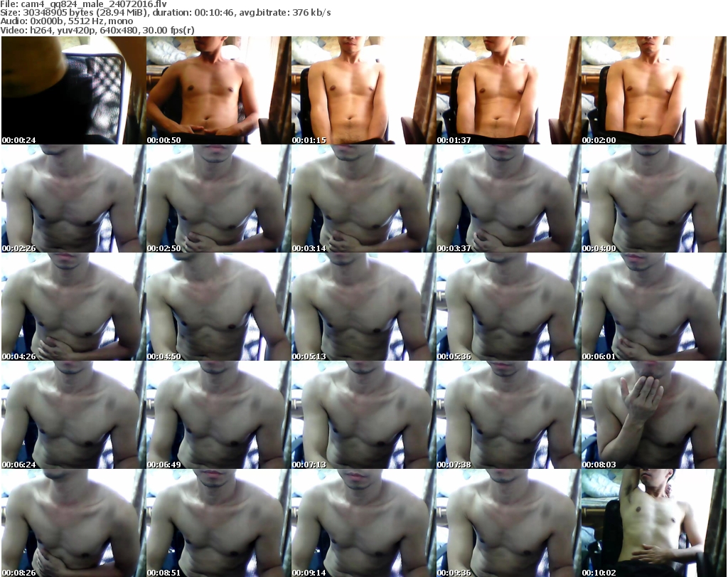This screenshot has width=728, height=577.
Task: Click the thumbnail marked 00:04:26
Action: point(73,307)
